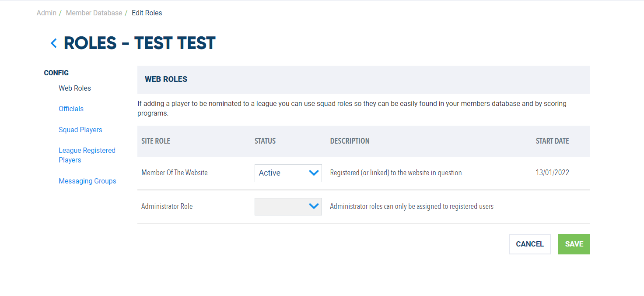Click the back arrow beside Roles title
Screen dimensions: 644x296
[x=54, y=43]
